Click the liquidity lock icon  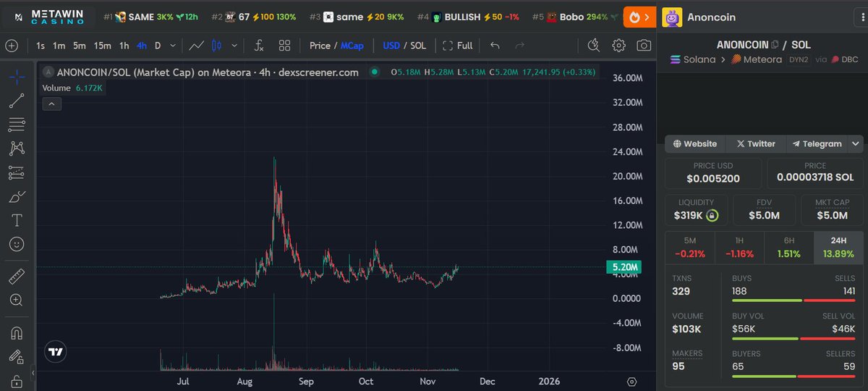pos(712,215)
